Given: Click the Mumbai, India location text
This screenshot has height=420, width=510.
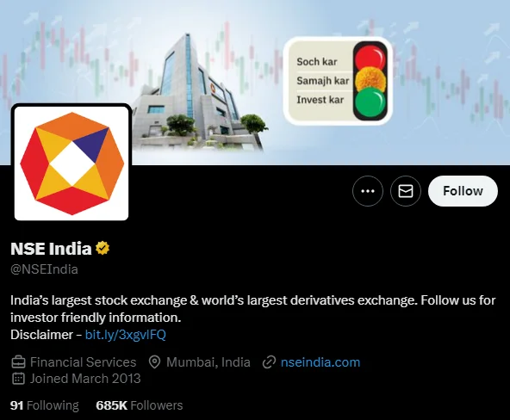Looking at the screenshot, I should click(208, 361).
